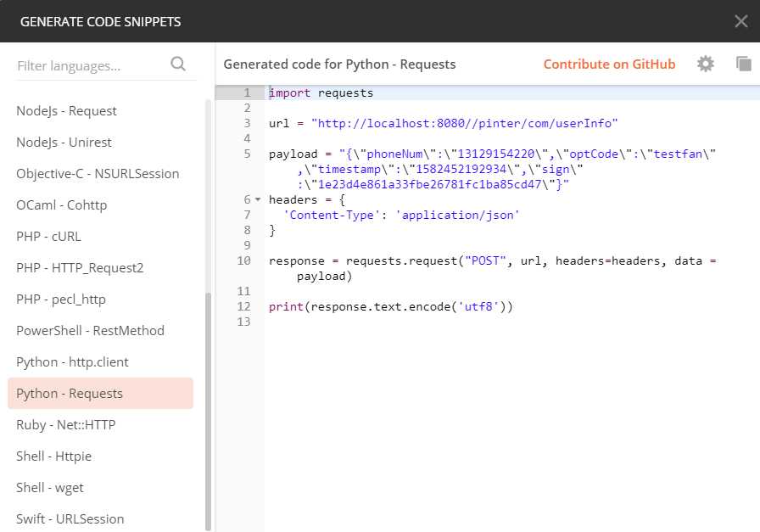Select Shell - wget language
This screenshot has height=532, width=760.
50,487
